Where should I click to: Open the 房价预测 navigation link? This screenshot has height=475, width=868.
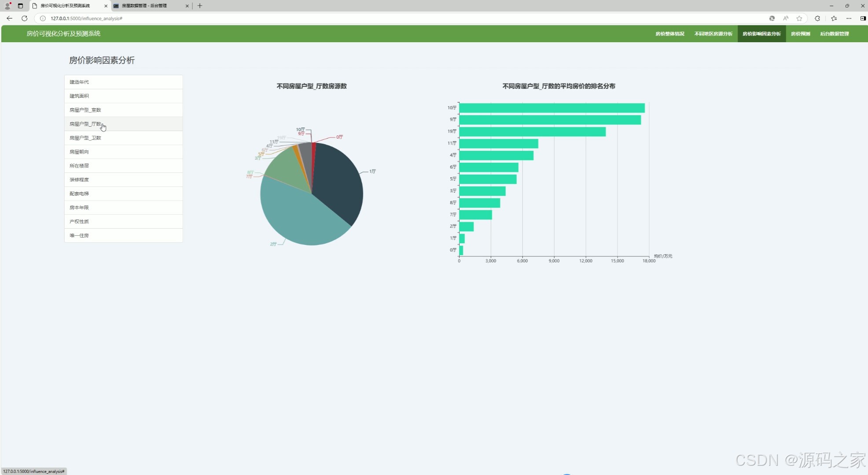click(800, 34)
